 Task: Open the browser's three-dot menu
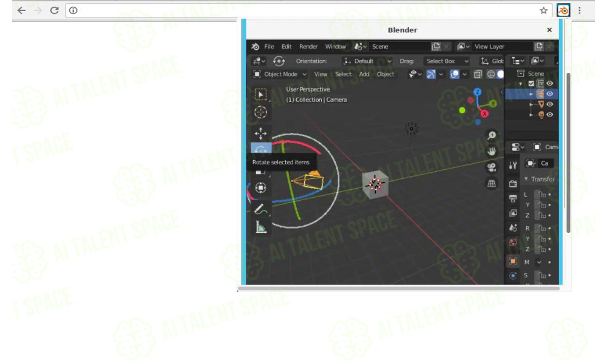pyautogui.click(x=580, y=10)
